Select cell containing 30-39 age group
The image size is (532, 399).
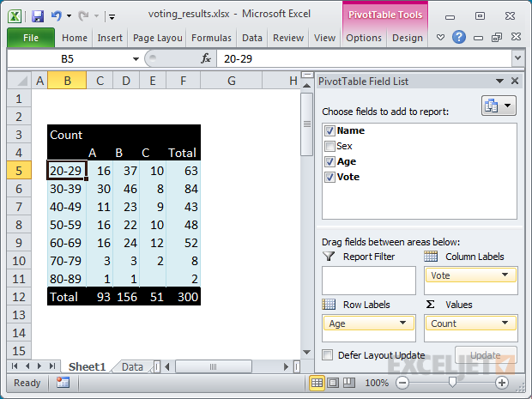coord(67,188)
